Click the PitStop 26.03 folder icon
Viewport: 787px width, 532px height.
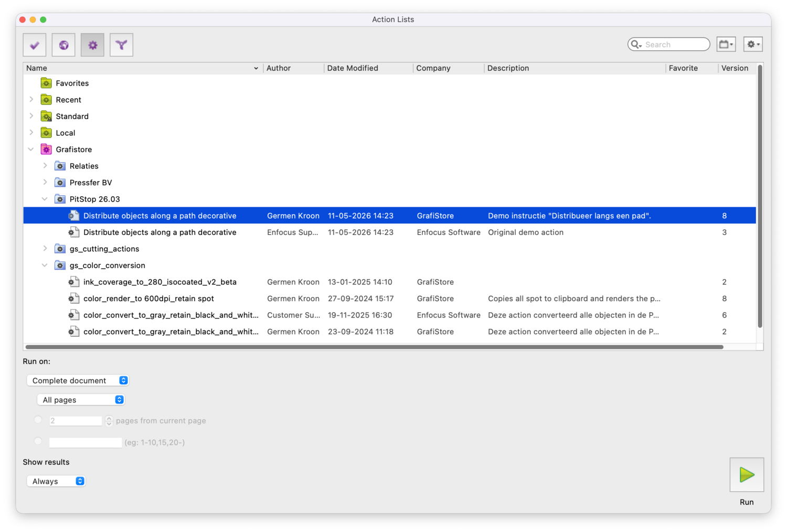tap(60, 199)
